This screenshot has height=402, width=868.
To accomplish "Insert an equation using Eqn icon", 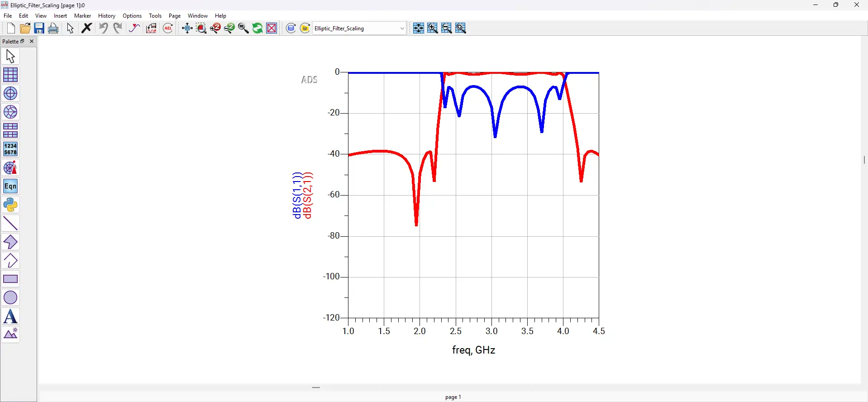I will [x=10, y=186].
